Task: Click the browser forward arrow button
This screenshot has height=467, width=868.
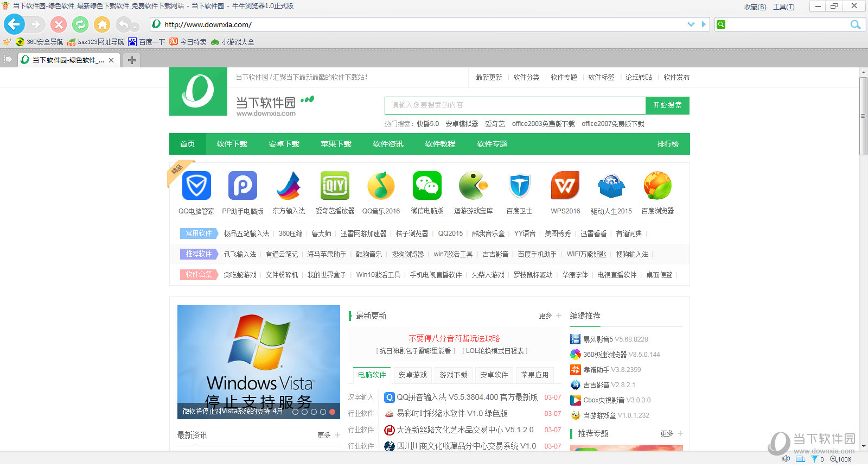Action: pyautogui.click(x=36, y=24)
